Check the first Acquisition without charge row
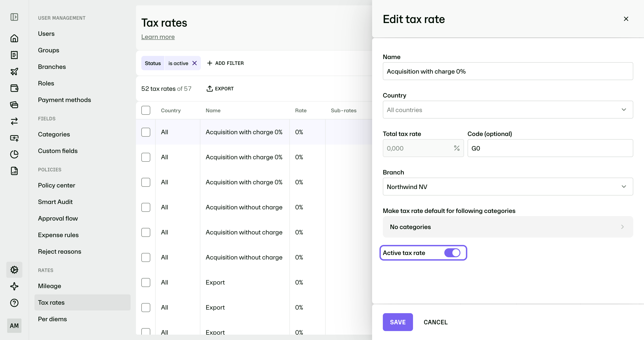Viewport: 644px width, 340px height. [146, 207]
